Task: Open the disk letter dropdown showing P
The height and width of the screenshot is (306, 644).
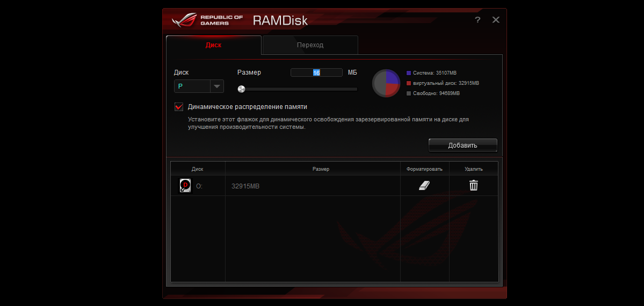Action: tap(199, 86)
